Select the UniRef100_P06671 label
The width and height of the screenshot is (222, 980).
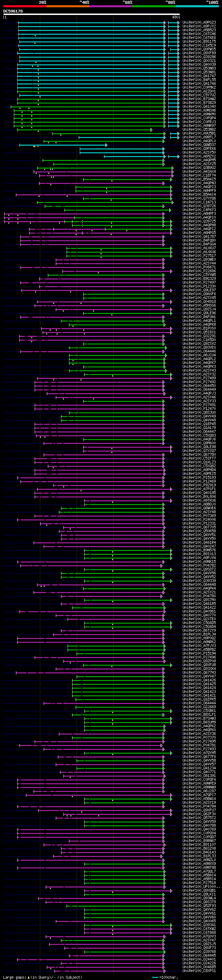click(x=199, y=267)
